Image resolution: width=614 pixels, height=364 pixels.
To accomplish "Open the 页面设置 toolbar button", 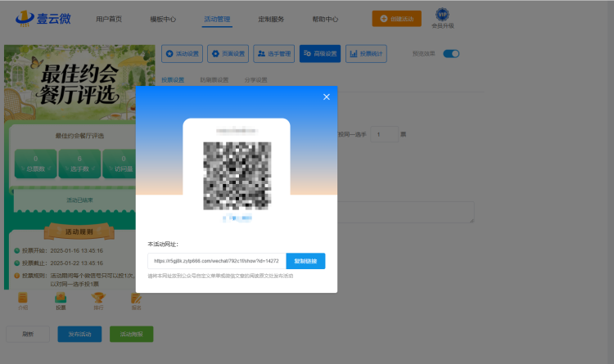I will (228, 54).
